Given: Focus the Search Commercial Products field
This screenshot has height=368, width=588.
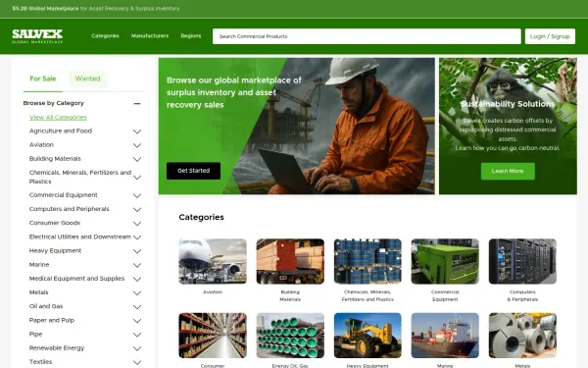Looking at the screenshot, I should [367, 36].
